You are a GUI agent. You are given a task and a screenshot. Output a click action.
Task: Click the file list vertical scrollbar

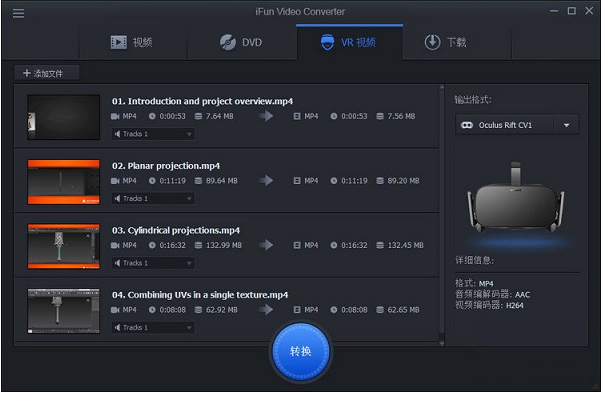[x=442, y=215]
